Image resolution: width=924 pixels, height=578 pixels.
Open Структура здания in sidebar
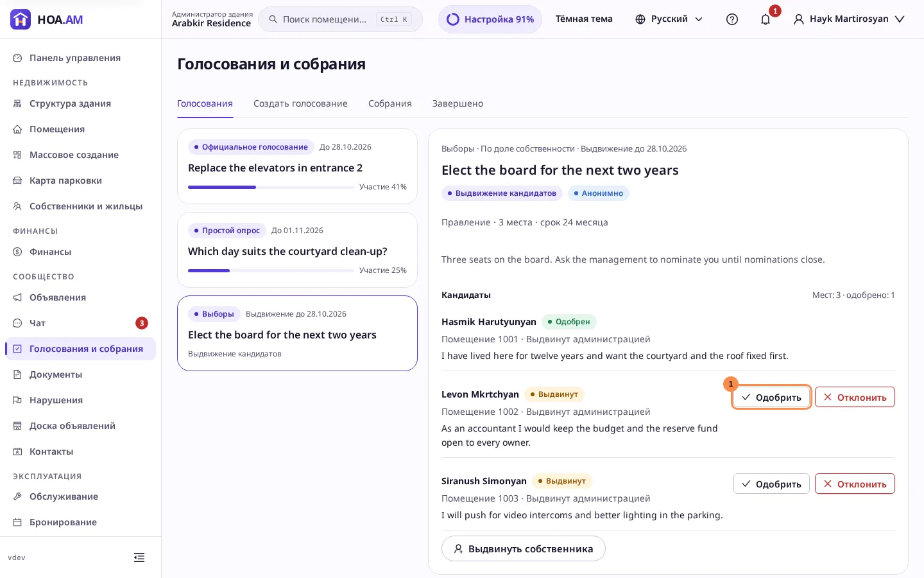tap(80, 103)
